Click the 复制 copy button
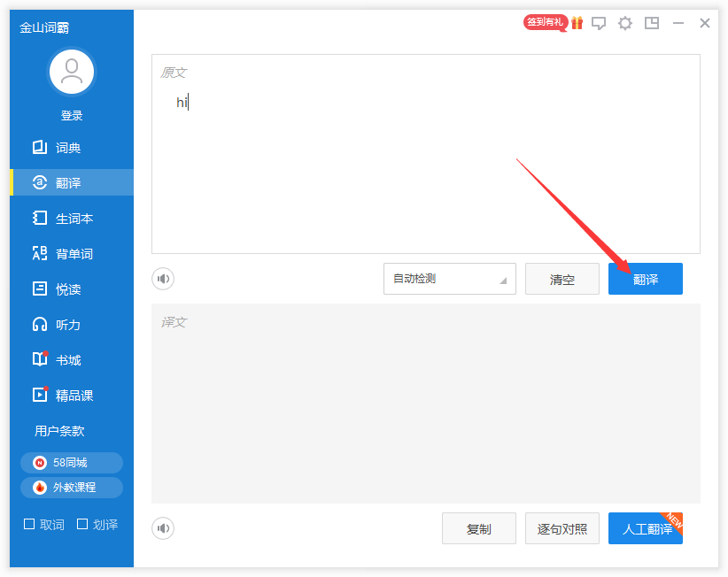 tap(478, 528)
